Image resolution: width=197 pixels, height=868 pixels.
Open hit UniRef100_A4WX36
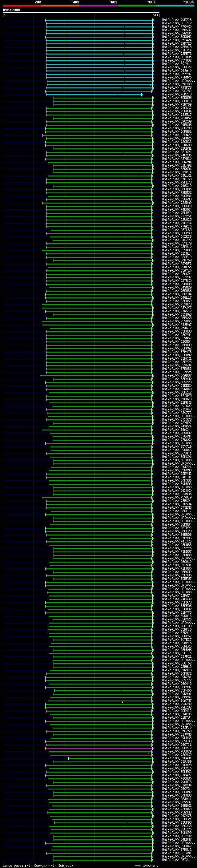coord(177,155)
